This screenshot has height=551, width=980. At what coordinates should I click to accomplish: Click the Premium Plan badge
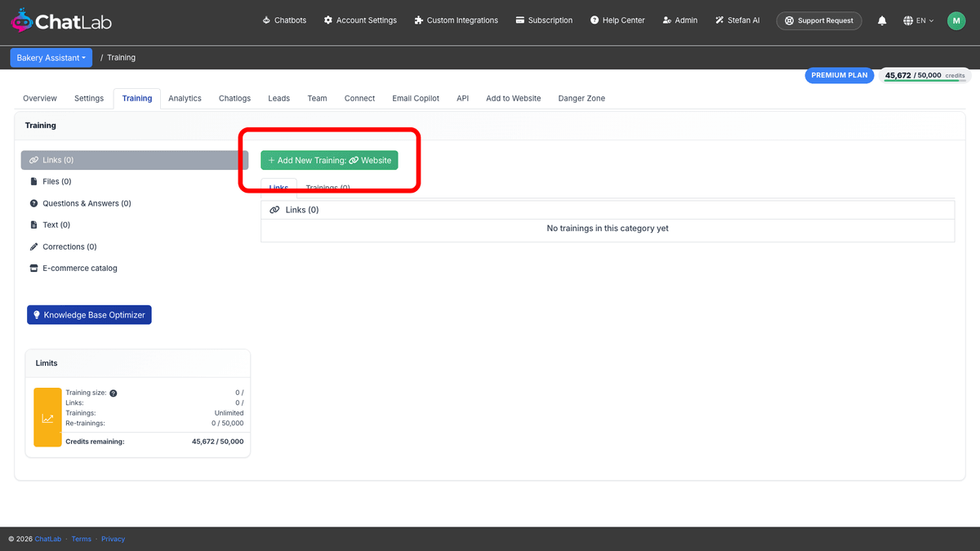tap(840, 75)
